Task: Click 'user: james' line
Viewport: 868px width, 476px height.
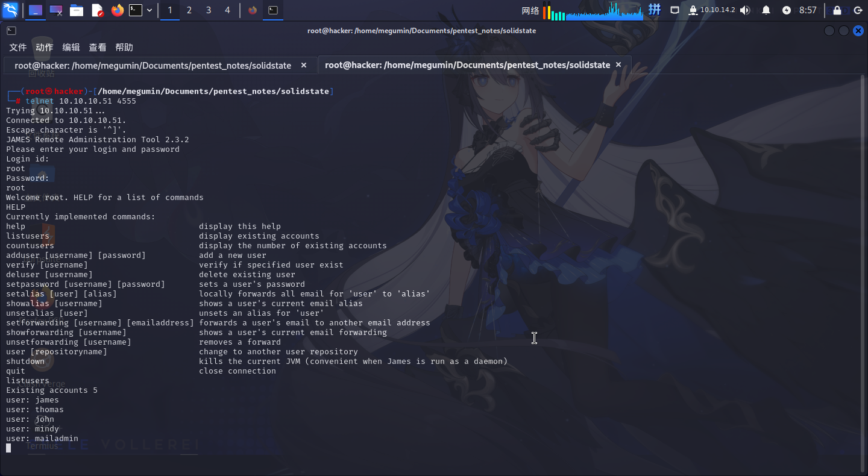Action: (33, 400)
